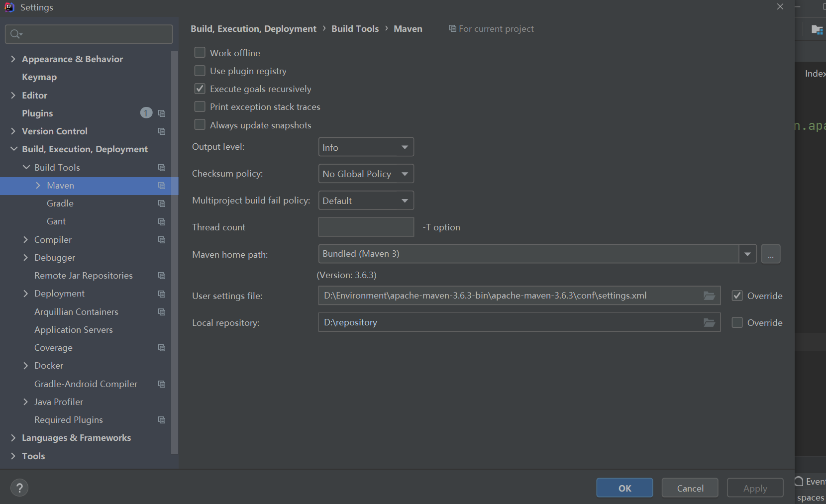
Task: Select Gant settings page
Action: (x=56, y=221)
